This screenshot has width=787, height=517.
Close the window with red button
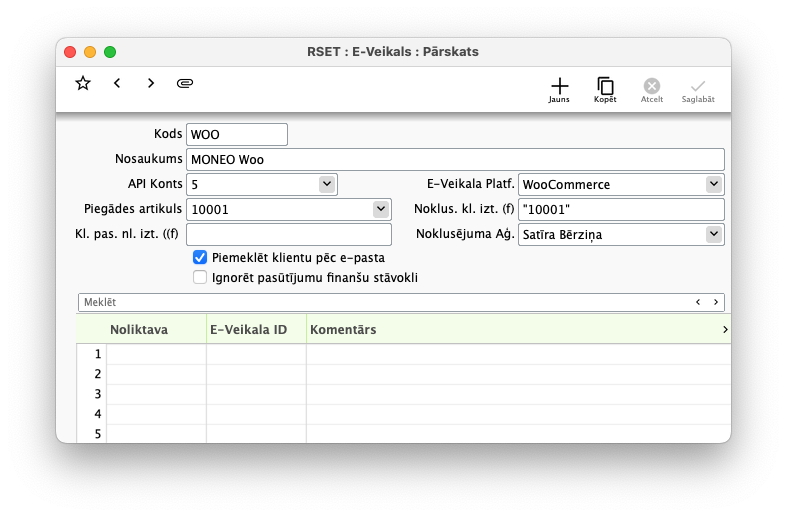[x=70, y=52]
